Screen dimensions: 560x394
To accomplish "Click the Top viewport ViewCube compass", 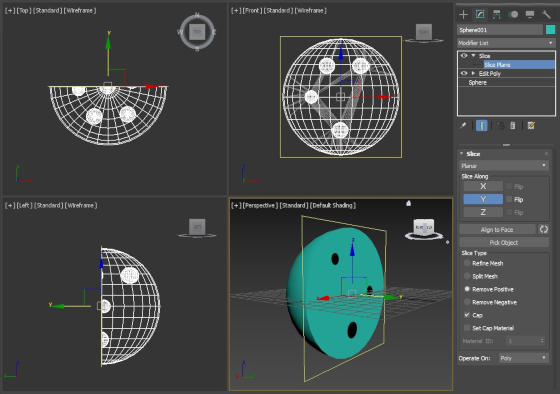I will pos(197,33).
